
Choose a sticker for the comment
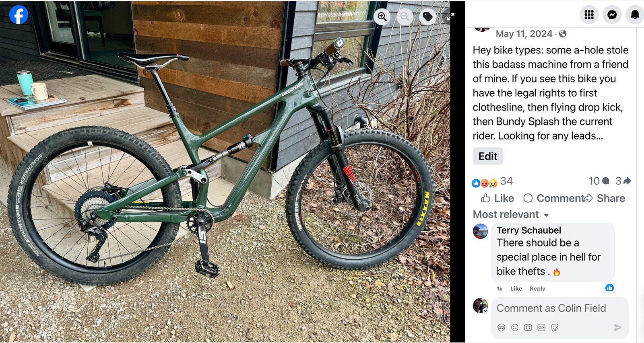[x=555, y=327]
